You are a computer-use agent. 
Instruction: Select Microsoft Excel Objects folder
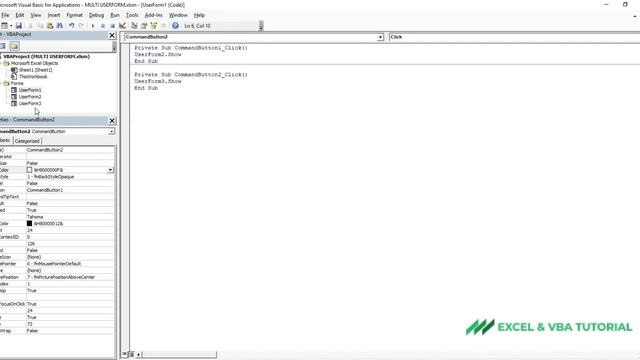click(34, 63)
